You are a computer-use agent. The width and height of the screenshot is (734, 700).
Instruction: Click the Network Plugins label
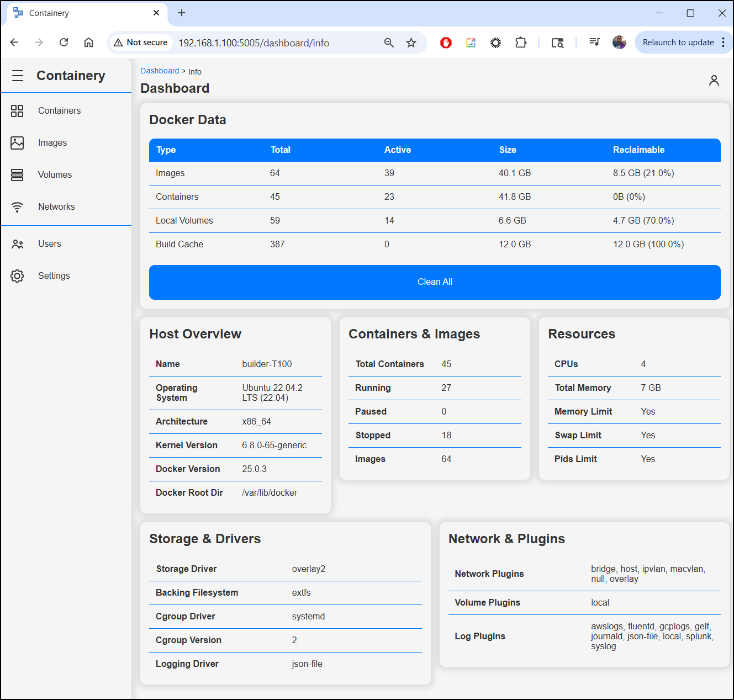point(489,574)
